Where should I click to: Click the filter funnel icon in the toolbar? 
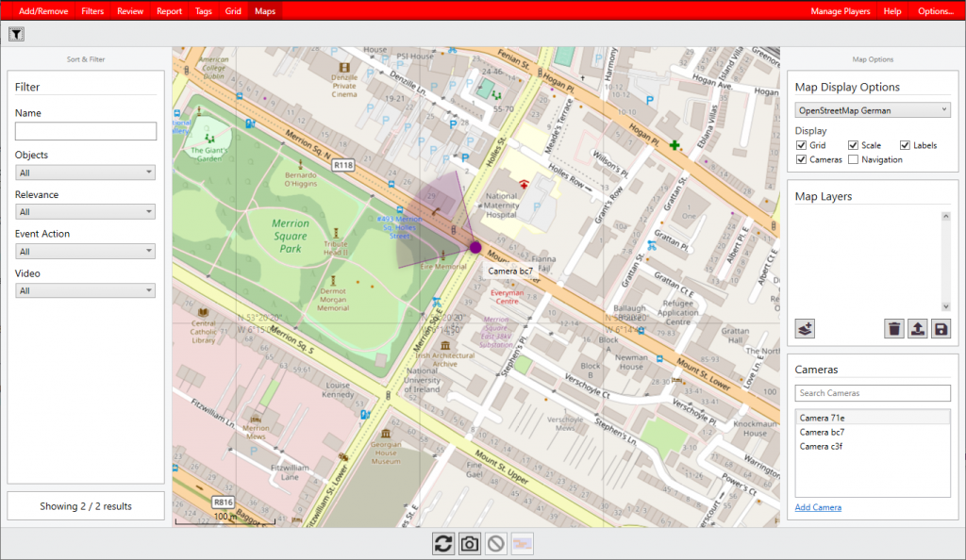17,35
